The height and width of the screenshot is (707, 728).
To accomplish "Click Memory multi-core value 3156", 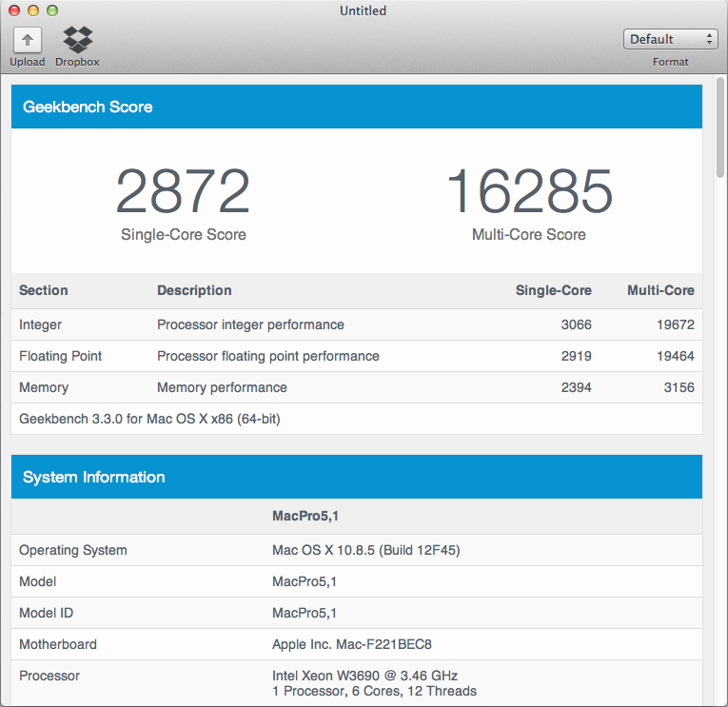I will 679,387.
